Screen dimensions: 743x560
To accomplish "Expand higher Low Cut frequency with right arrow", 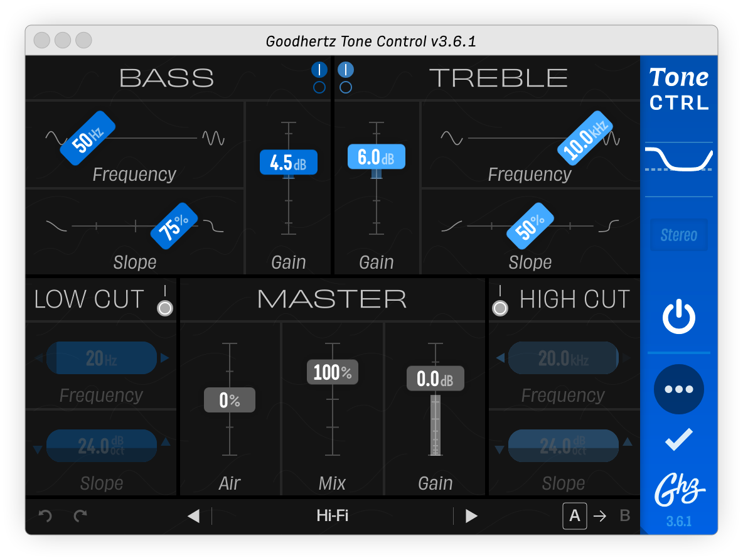I will tap(164, 357).
